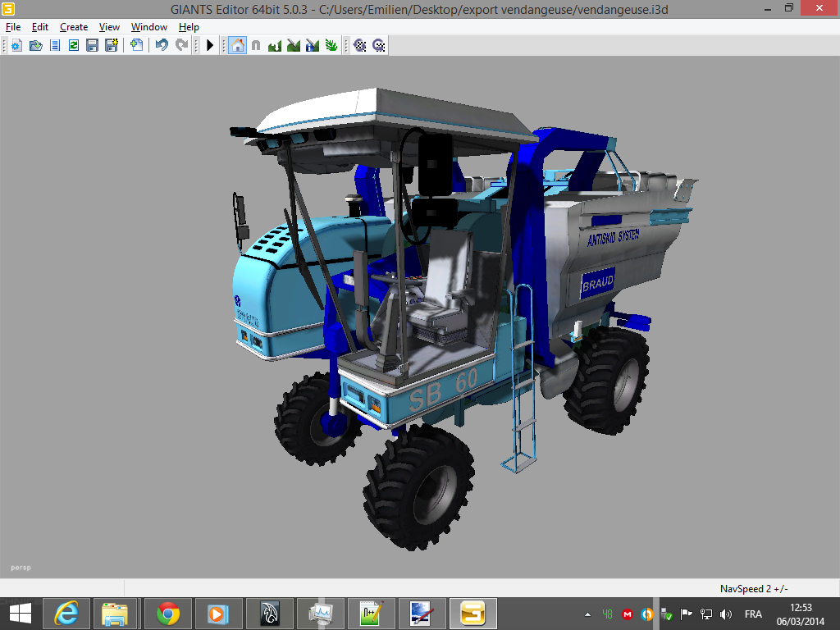Screen dimensions: 840x630
Task: Open the Create menu
Action: [x=74, y=27]
